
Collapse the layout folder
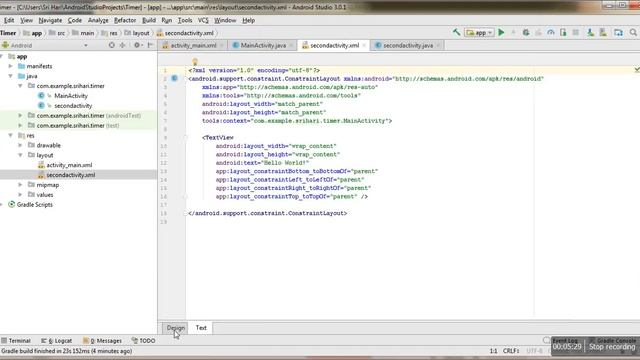tap(20, 155)
